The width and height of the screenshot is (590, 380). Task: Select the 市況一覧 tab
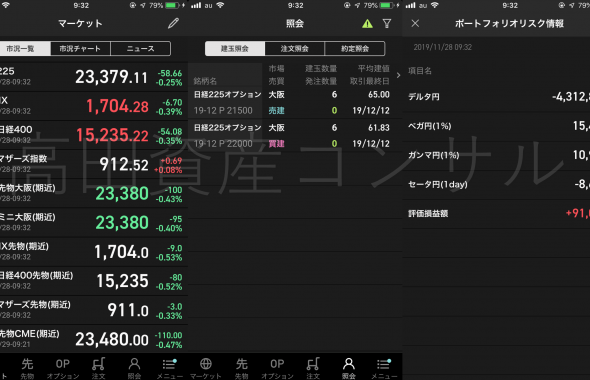pyautogui.click(x=25, y=49)
